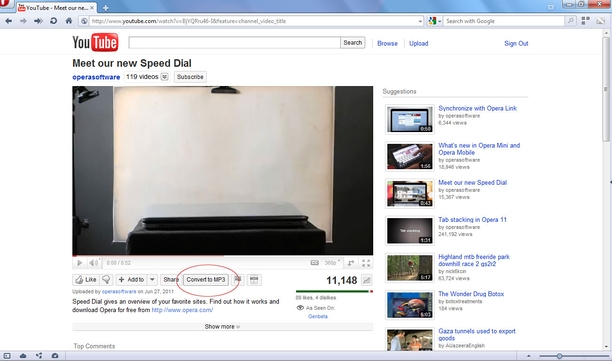Expand the player with the resize icon

351,263
